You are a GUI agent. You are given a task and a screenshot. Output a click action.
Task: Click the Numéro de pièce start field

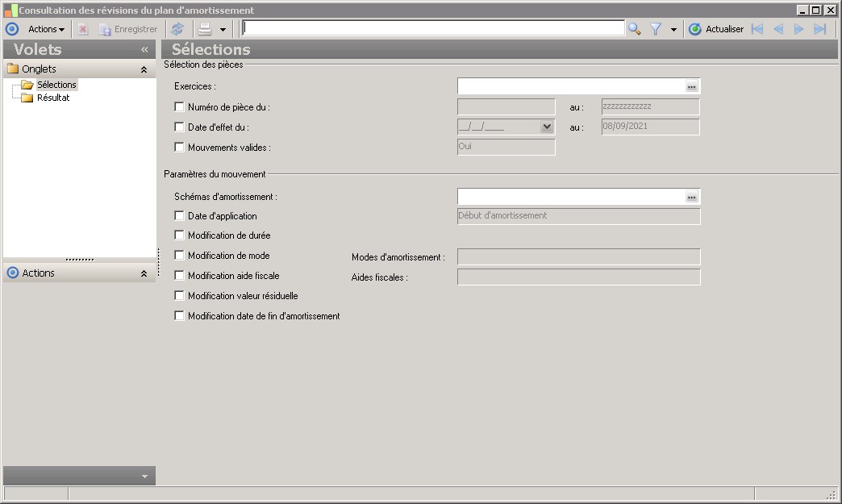click(506, 106)
